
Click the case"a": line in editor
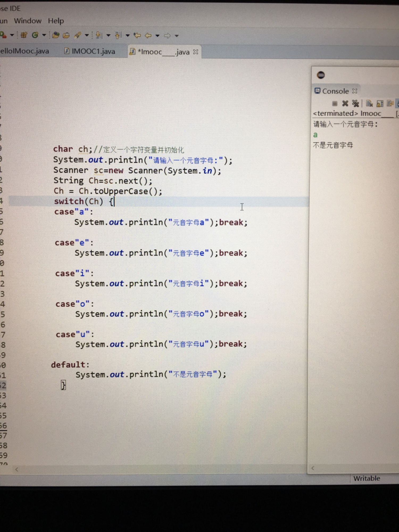point(74,212)
